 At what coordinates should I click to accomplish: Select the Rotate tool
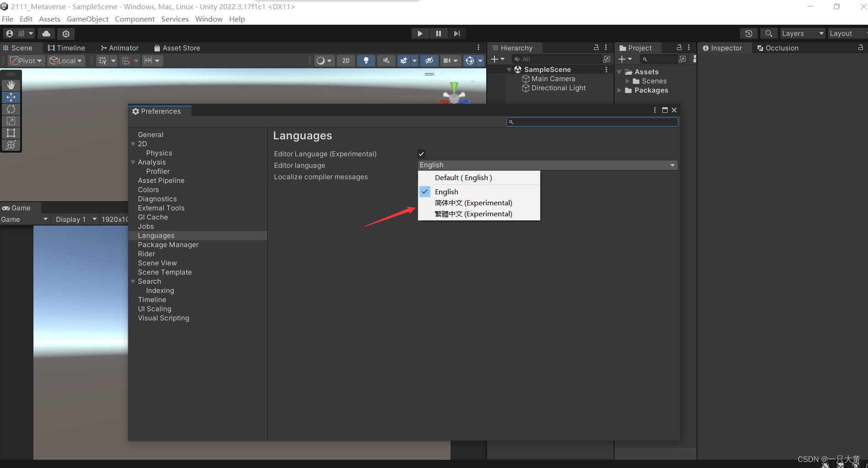(x=11, y=109)
